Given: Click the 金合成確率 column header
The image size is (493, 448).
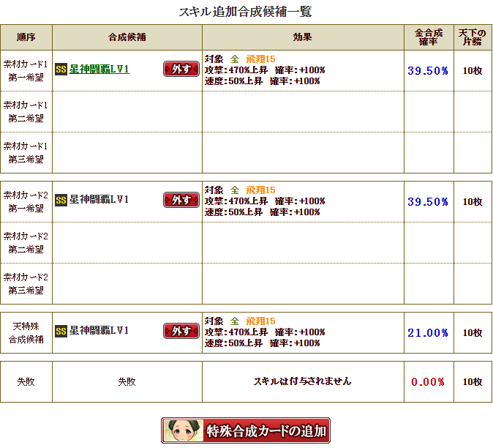Looking at the screenshot, I should (x=429, y=37).
